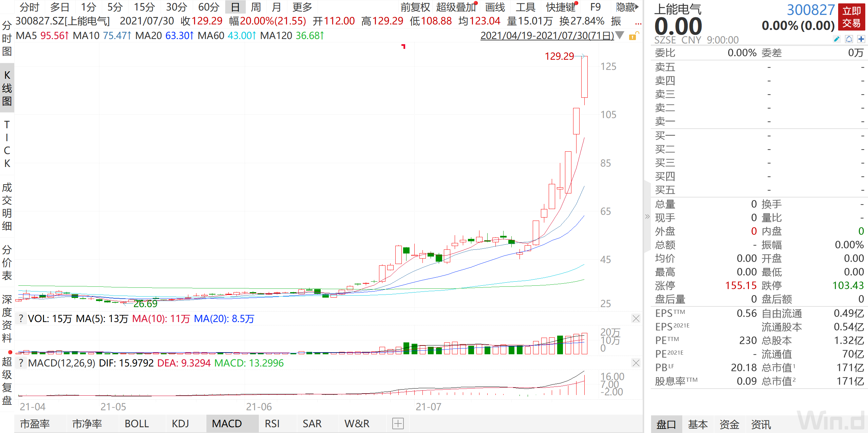Hide the side panel with 隐藏 button
Image resolution: width=868 pixels, height=433 pixels.
click(x=627, y=7)
